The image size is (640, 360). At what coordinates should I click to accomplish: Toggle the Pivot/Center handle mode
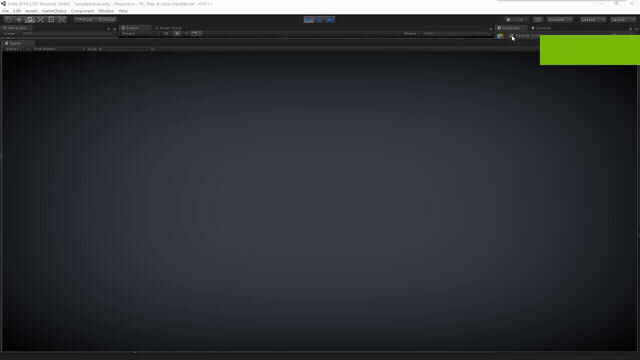tap(84, 20)
